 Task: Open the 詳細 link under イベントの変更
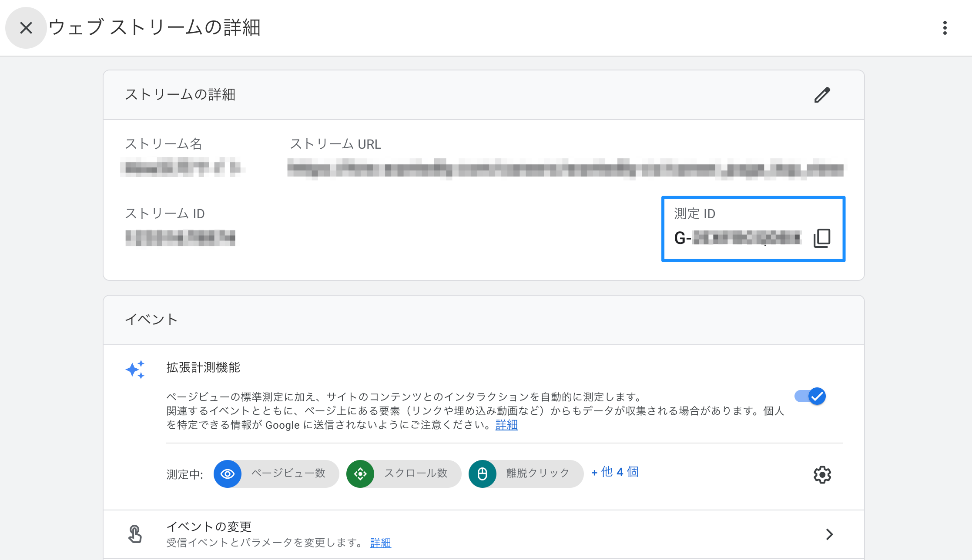tap(380, 543)
